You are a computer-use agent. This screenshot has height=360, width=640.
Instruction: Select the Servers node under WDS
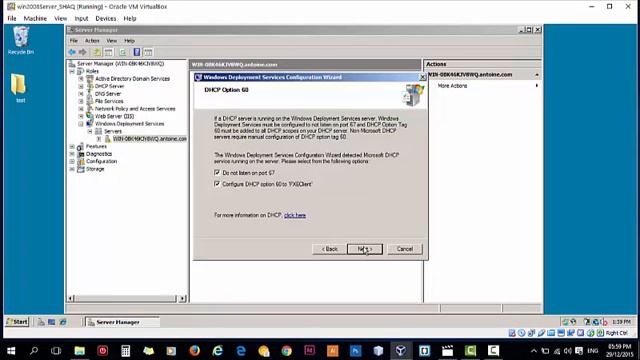(x=113, y=131)
